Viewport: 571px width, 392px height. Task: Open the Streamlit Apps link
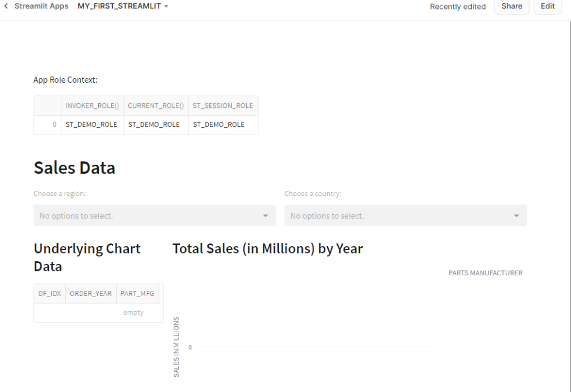pos(41,6)
